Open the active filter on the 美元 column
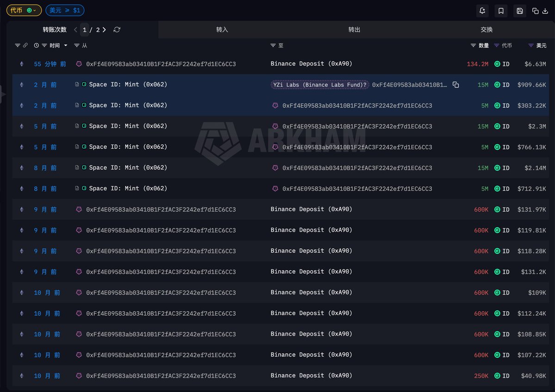This screenshot has width=555, height=392. pos(531,45)
